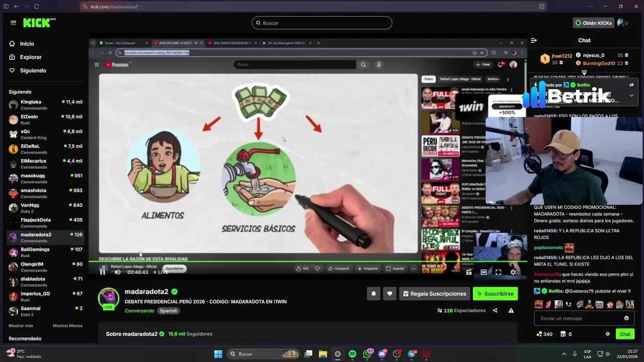Image resolution: width=644 pixels, height=362 pixels.
Task: Expand the gift leaderboard handle
Action: 584,73
